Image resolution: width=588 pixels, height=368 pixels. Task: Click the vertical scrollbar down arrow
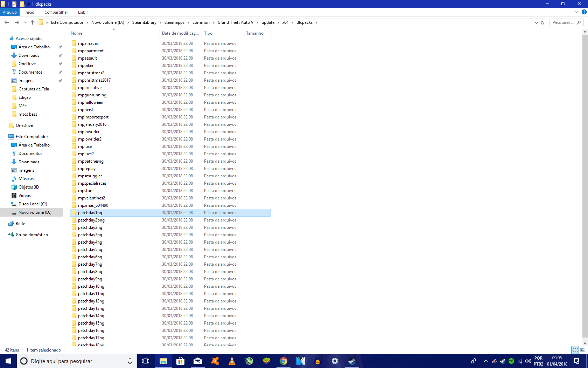pos(585,343)
